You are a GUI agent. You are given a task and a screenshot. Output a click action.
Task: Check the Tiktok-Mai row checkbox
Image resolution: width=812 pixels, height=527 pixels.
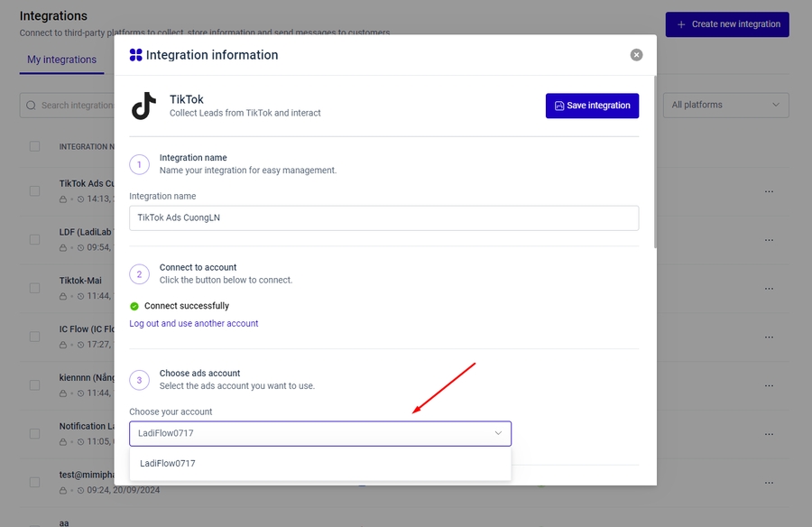click(x=34, y=288)
